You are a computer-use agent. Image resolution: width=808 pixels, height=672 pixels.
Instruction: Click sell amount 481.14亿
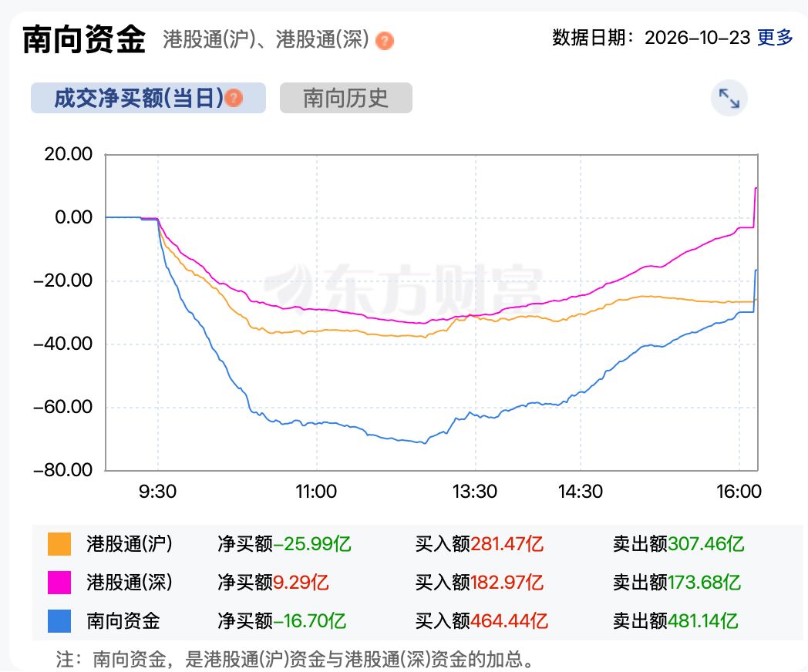(703, 621)
